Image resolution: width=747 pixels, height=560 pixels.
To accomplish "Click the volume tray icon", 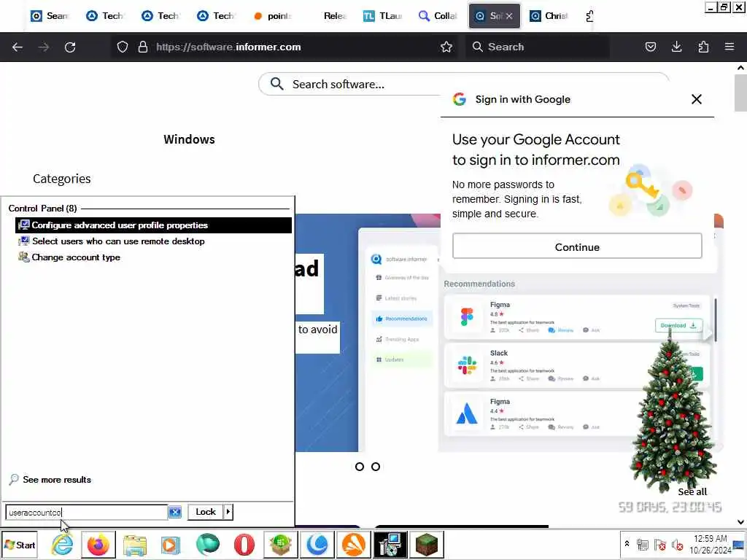I will click(x=677, y=544).
